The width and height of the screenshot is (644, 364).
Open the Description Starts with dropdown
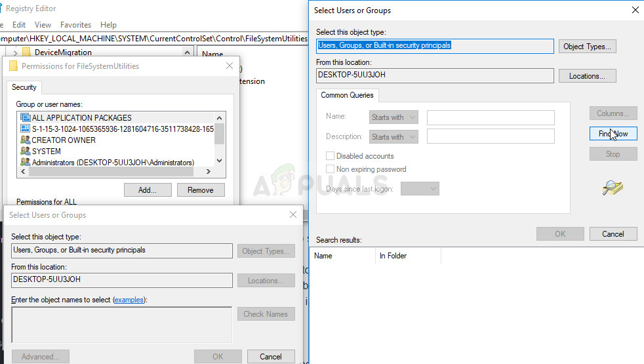pyautogui.click(x=393, y=137)
